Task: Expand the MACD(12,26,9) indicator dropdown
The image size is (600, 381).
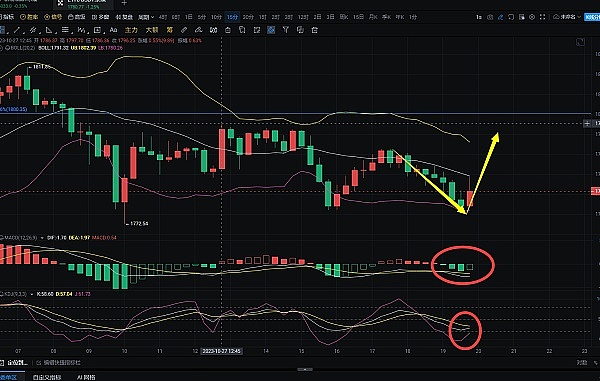Action: (x=42, y=238)
